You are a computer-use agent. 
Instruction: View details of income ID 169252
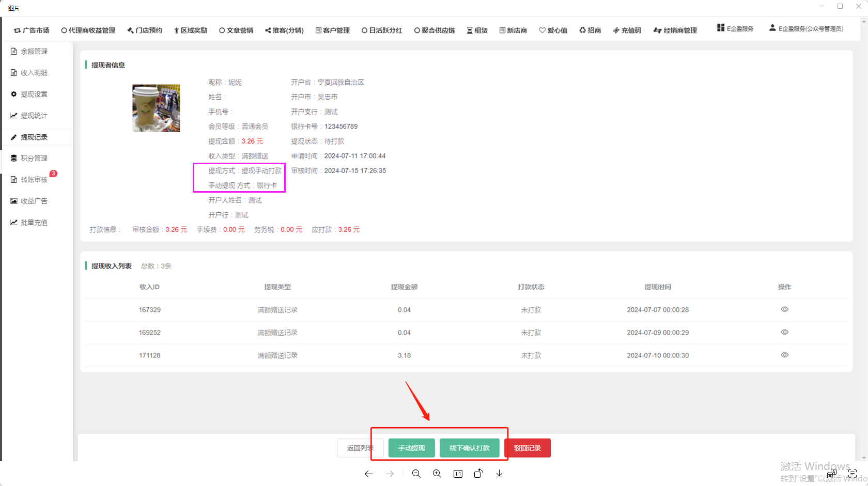pyautogui.click(x=784, y=332)
